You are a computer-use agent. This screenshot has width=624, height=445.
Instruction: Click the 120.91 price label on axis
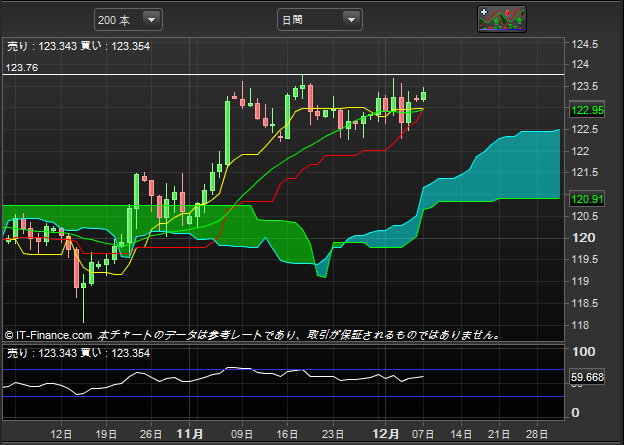(x=587, y=199)
